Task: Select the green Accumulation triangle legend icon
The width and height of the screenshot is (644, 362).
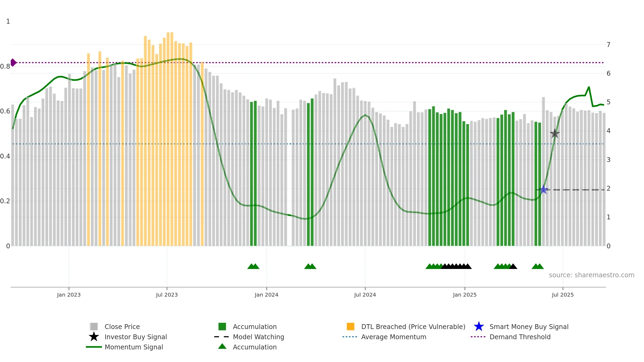Action: pos(222,346)
